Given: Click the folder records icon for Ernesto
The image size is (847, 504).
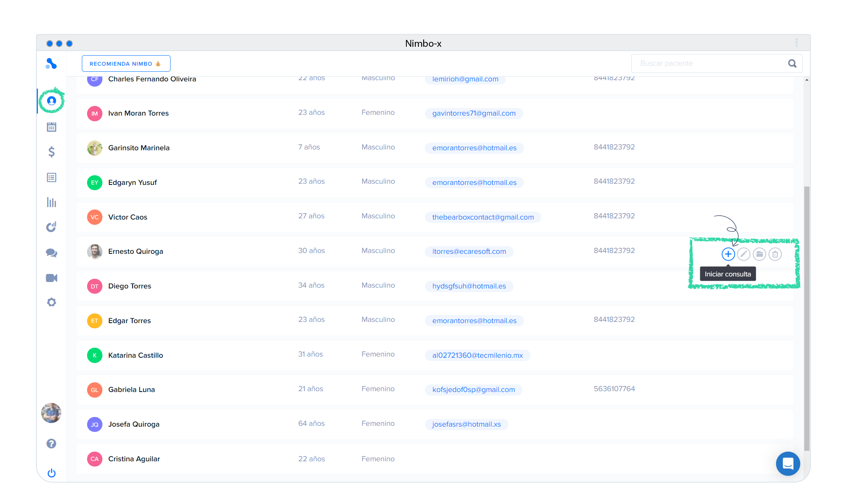Looking at the screenshot, I should click(x=760, y=254).
